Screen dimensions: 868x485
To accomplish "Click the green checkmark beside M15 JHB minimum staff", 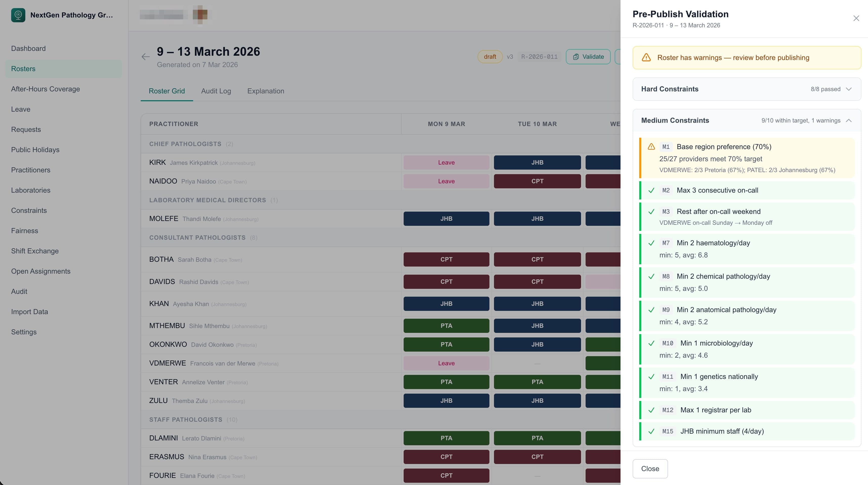I will 651,431.
